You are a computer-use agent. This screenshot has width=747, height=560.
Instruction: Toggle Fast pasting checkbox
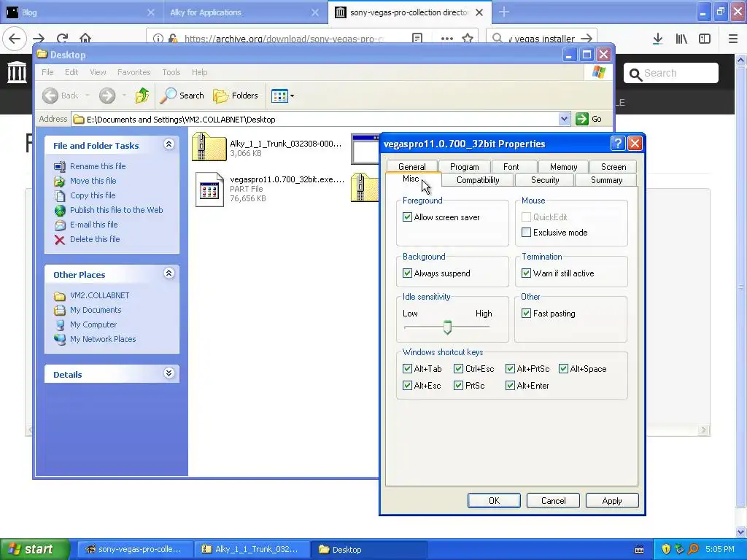click(527, 314)
